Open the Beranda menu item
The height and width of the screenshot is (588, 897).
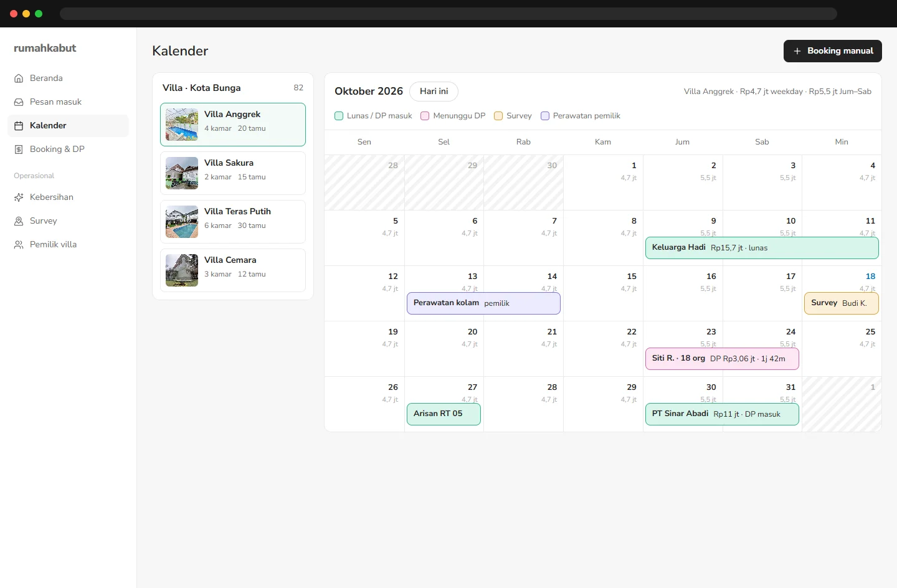point(68,78)
